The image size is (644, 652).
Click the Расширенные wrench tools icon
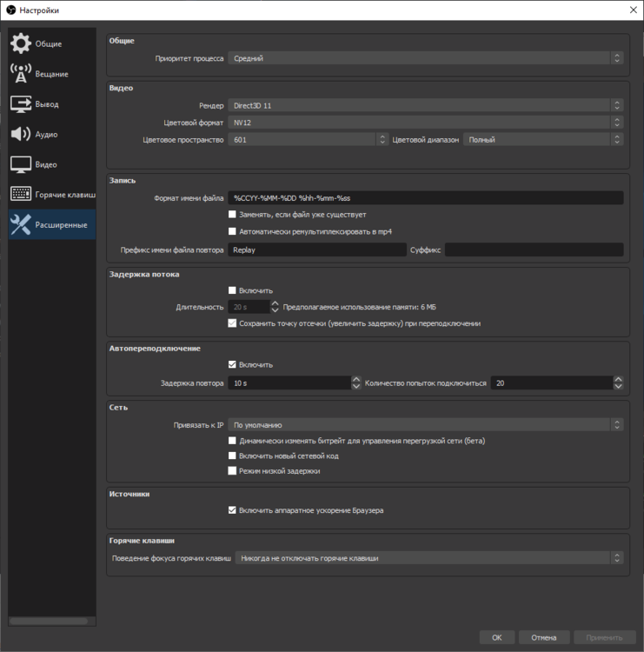point(21,225)
